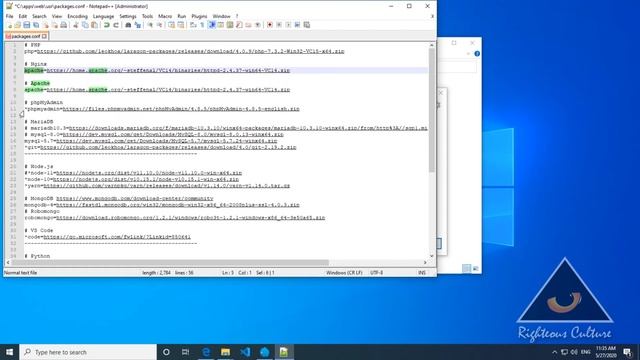Image resolution: width=640 pixels, height=360 pixels.
Task: Close the packages.conf tab with its X
Action: pyautogui.click(x=44, y=36)
